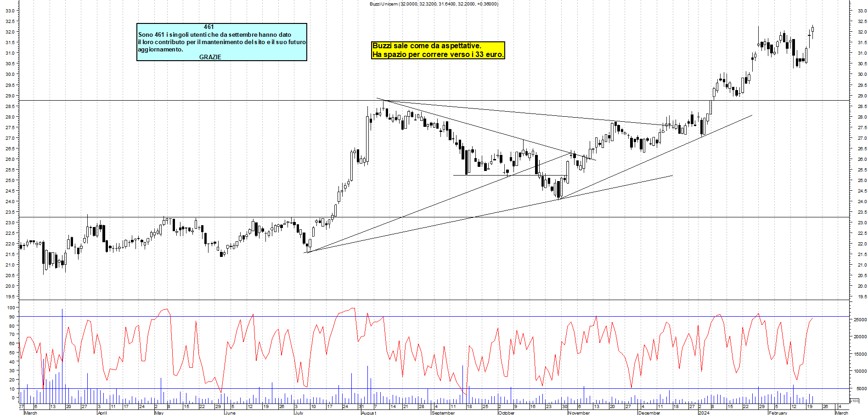Click the 'June' month label on time axis
This screenshot has height=415, width=868.
(230, 413)
